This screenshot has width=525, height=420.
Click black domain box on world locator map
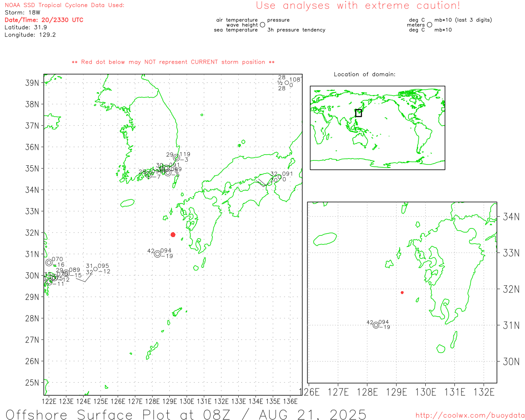pos(358,113)
